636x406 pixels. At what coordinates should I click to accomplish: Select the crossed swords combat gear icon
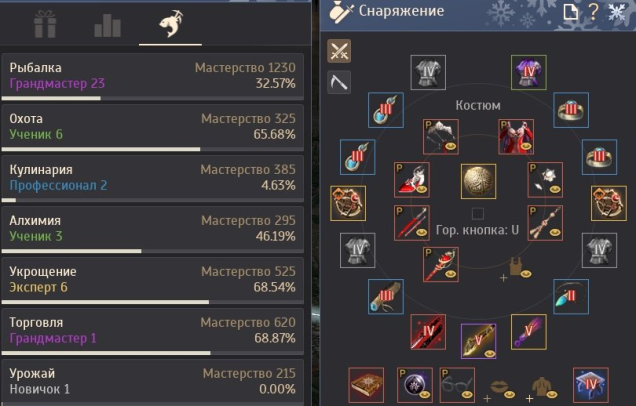(339, 51)
